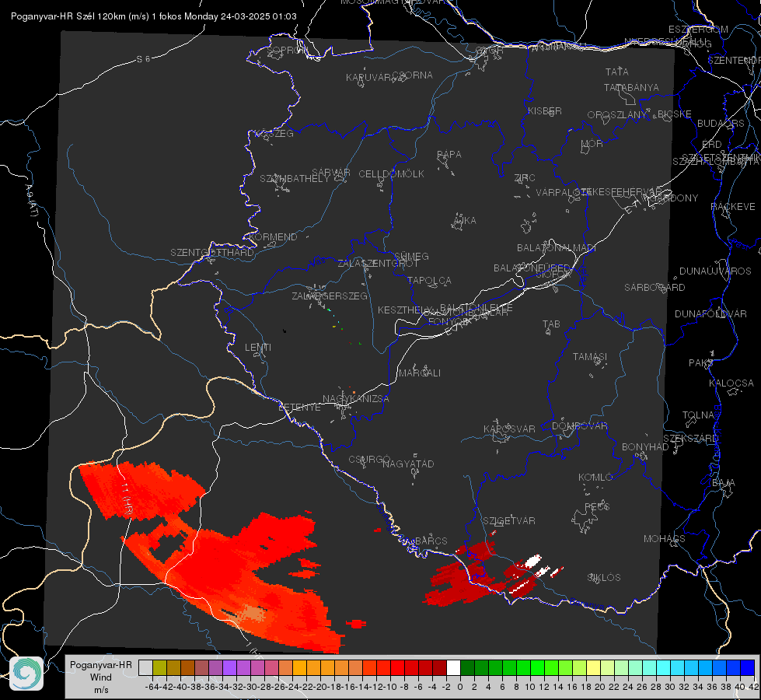This screenshot has height=700, width=761.
Task: Select the LENTI town label
Action: pos(258,348)
